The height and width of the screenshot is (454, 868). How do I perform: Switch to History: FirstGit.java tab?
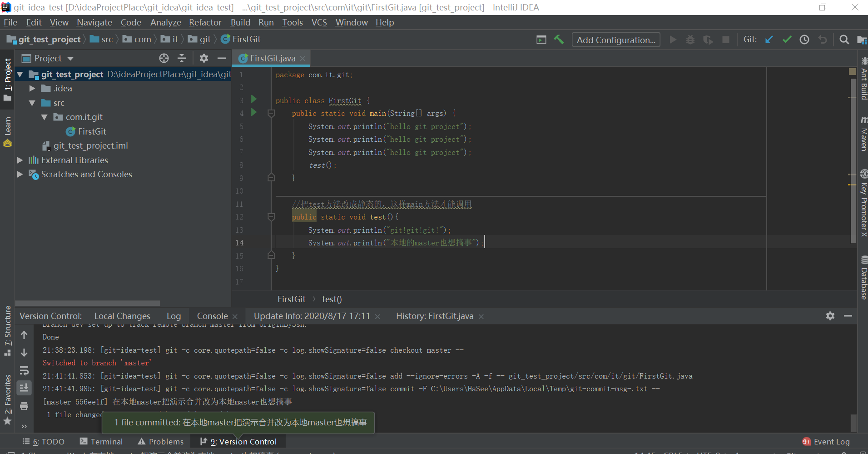(435, 316)
